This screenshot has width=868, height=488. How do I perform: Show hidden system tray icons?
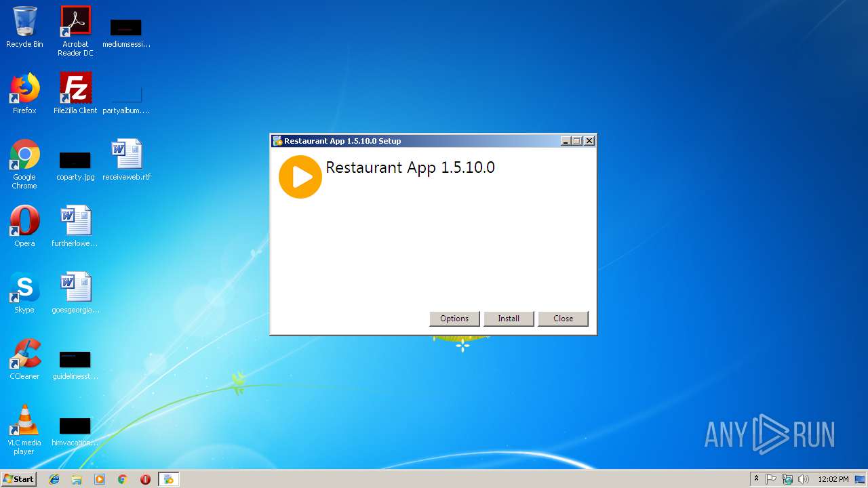(x=756, y=479)
